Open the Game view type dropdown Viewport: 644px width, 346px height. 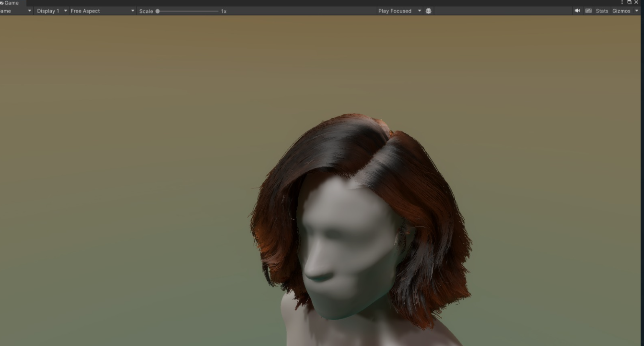click(16, 11)
